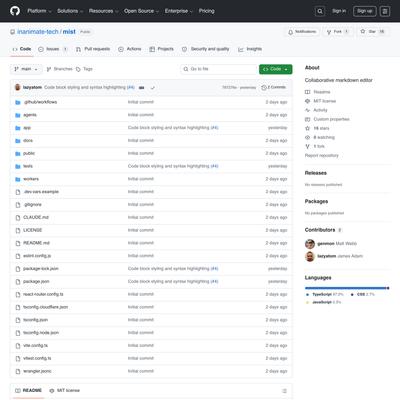Click the search magnifier icon in header
Image resolution: width=400 pixels, height=400 pixels.
coord(320,11)
